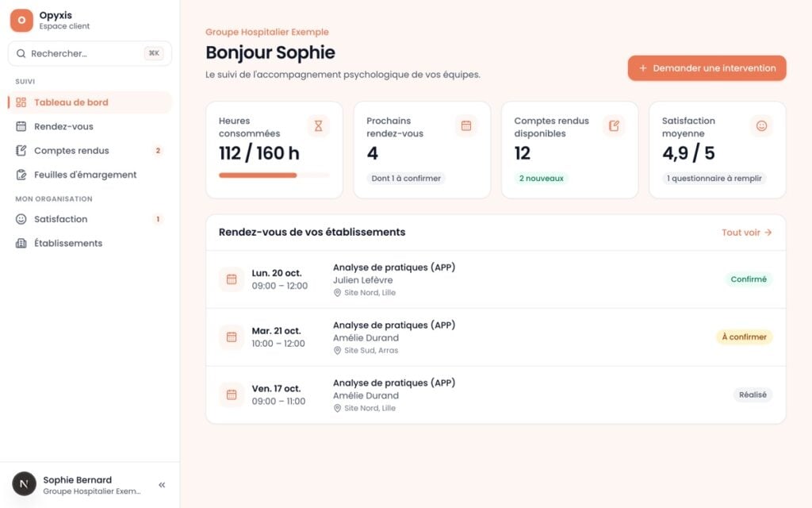The height and width of the screenshot is (508, 812).
Task: Click Site Nord, Lille in Ven. 17 oct. row
Action: (370, 409)
